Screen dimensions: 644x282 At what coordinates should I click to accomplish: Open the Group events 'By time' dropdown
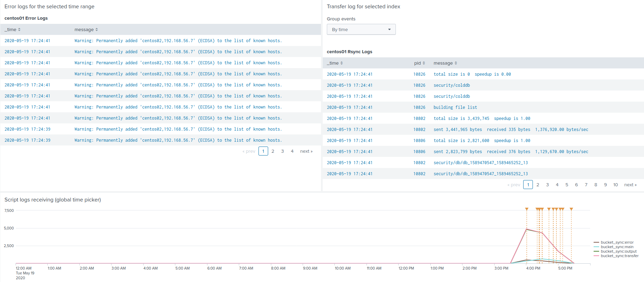pos(361,29)
